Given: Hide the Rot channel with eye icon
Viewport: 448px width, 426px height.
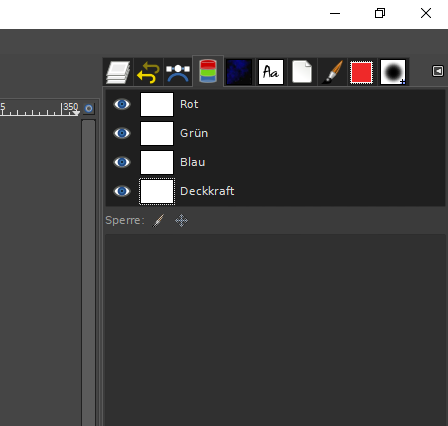Looking at the screenshot, I should [122, 104].
